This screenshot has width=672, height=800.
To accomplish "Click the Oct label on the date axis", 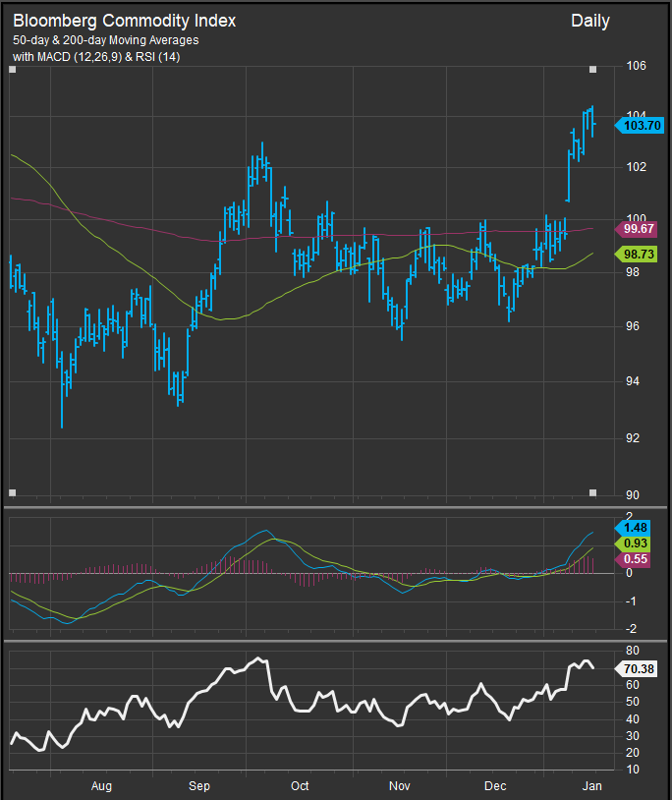I will click(300, 785).
